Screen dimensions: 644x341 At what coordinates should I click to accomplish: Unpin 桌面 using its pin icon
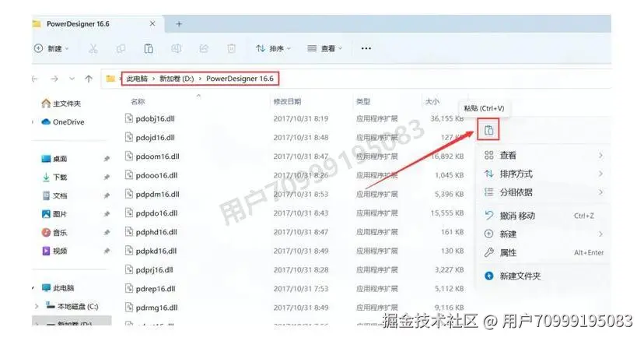pos(107,159)
